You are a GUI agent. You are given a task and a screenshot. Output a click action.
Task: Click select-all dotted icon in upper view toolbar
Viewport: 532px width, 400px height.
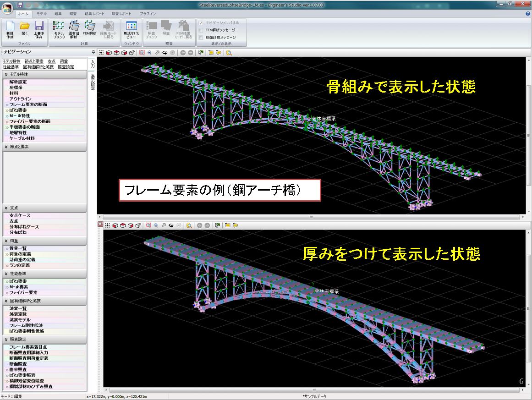click(101, 53)
